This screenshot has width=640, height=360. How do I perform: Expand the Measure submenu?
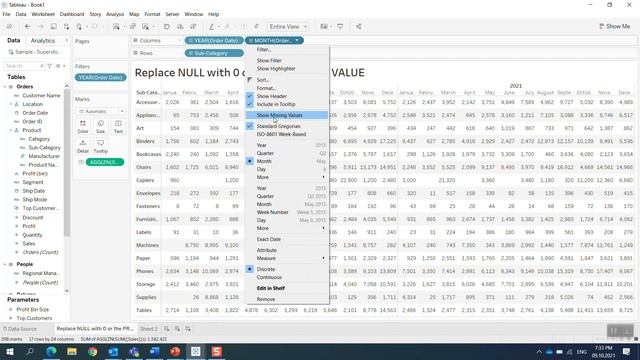(x=287, y=258)
